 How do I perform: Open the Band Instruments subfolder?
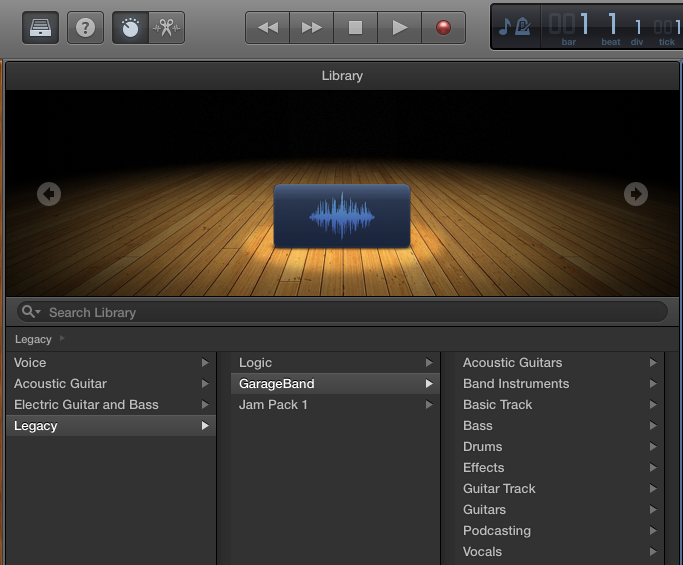(559, 383)
